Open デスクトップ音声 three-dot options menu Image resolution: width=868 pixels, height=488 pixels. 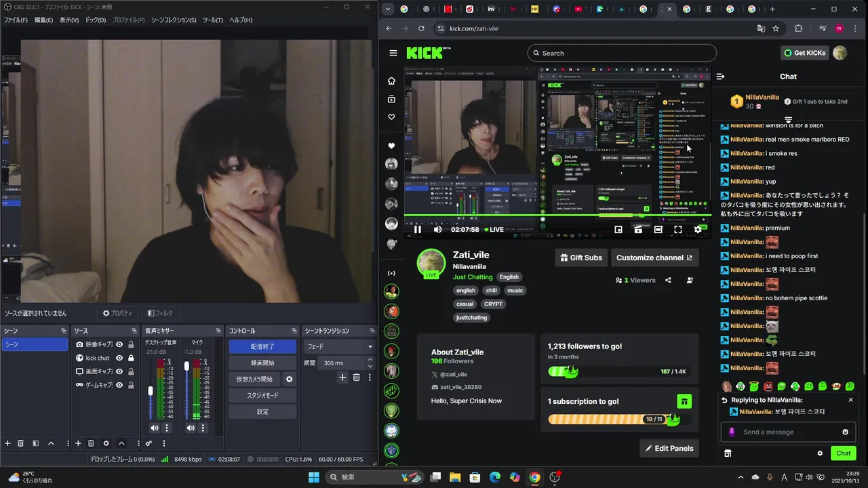tap(167, 428)
